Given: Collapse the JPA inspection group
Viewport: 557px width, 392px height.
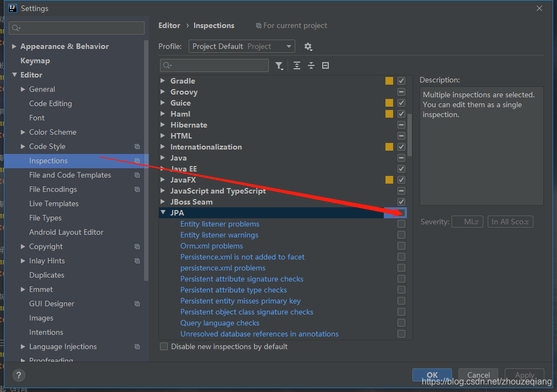Looking at the screenshot, I should [163, 213].
